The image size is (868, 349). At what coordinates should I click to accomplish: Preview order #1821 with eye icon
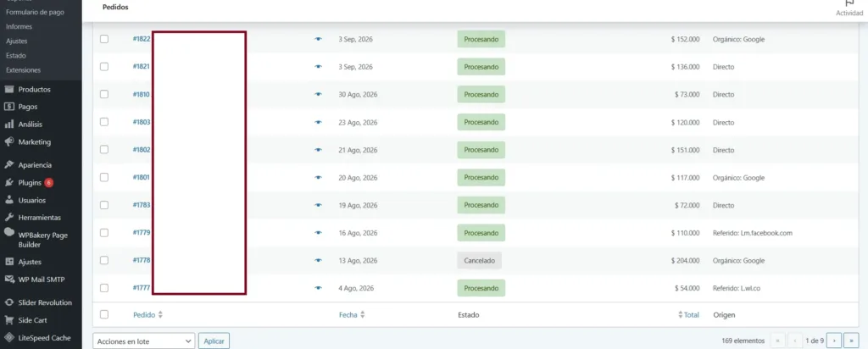point(318,67)
